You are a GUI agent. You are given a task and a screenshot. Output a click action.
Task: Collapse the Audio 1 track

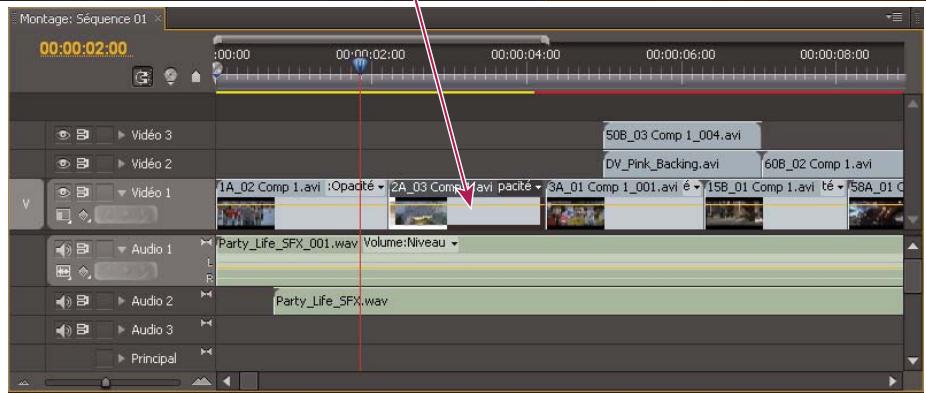(122, 249)
